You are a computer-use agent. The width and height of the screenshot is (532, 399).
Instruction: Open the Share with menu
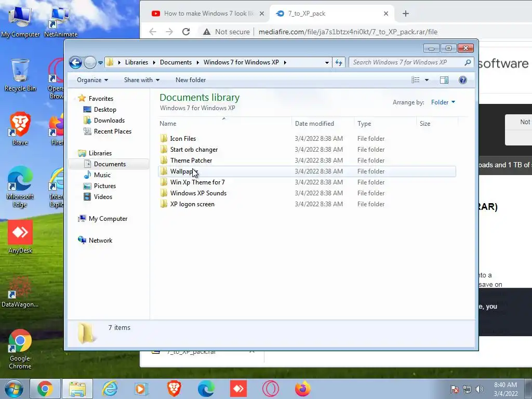coord(141,80)
